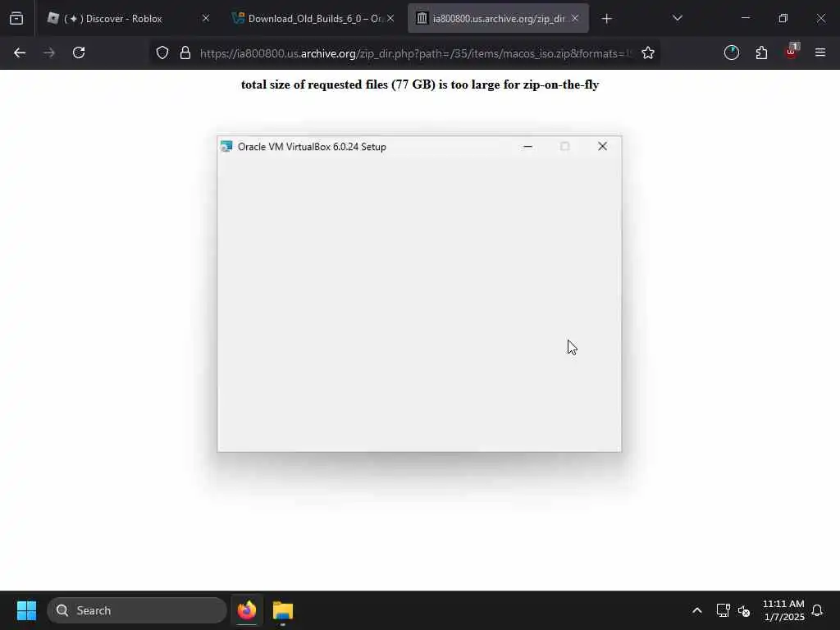Viewport: 840px width, 630px height.
Task: Open a new browser tab
Action: [x=606, y=19]
